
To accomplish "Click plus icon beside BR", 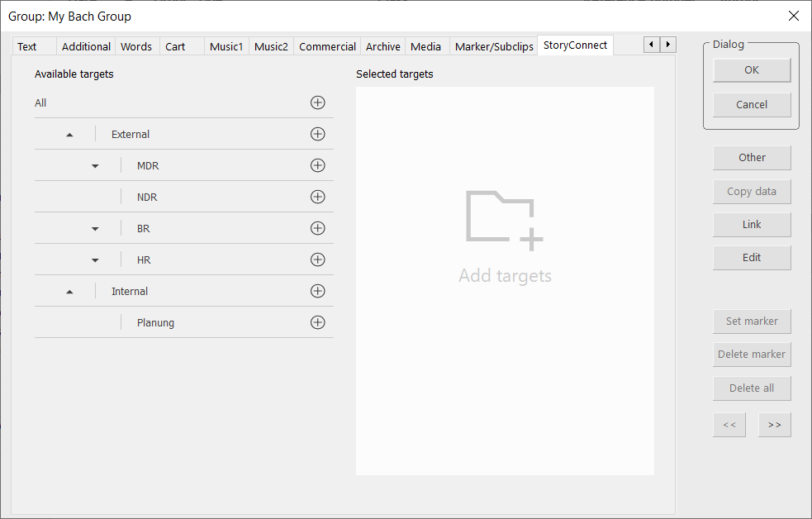I will (317, 228).
